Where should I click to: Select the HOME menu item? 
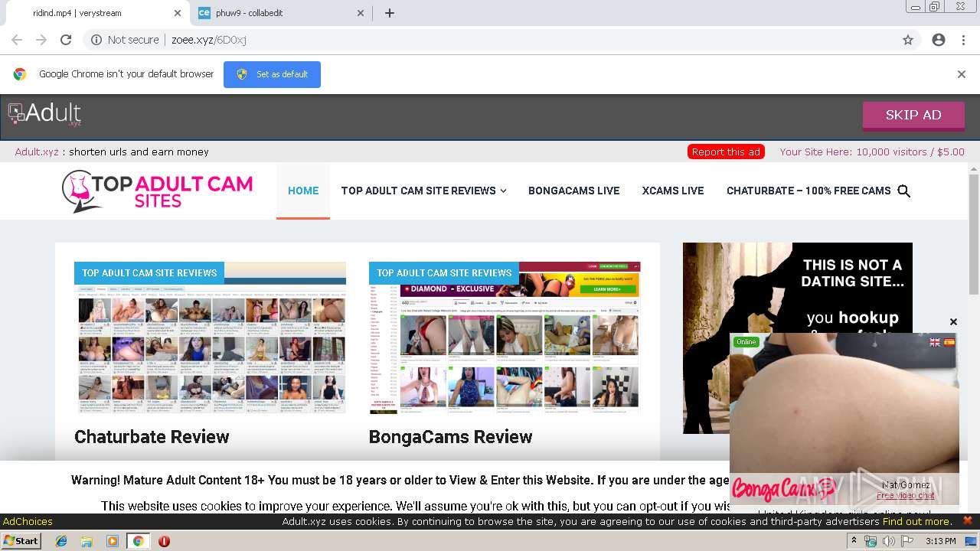click(303, 191)
